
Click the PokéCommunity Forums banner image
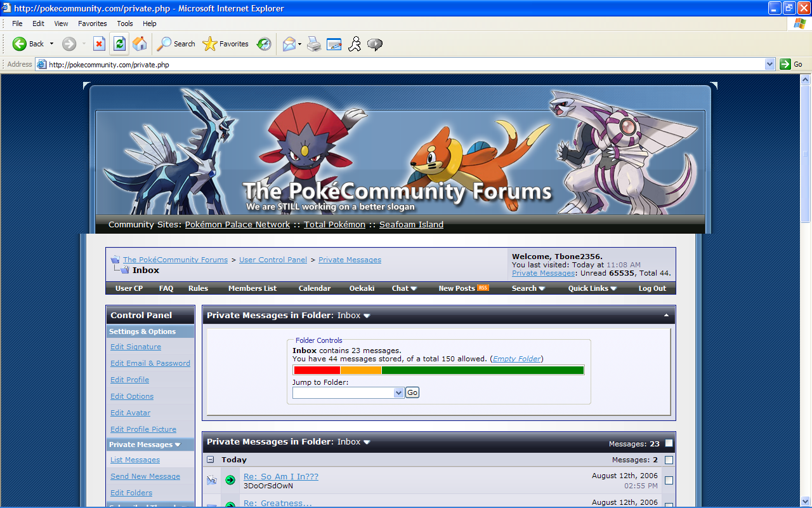[x=400, y=162]
